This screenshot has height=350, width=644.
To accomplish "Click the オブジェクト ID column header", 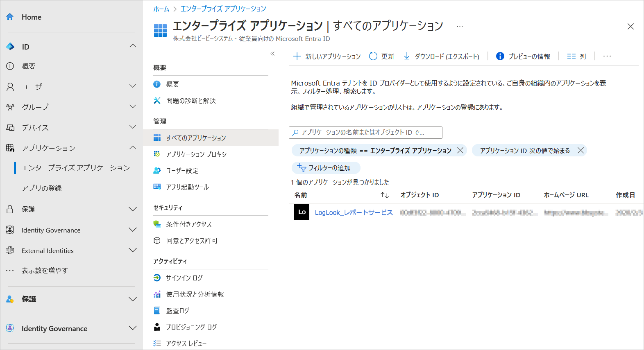I will click(x=420, y=195).
